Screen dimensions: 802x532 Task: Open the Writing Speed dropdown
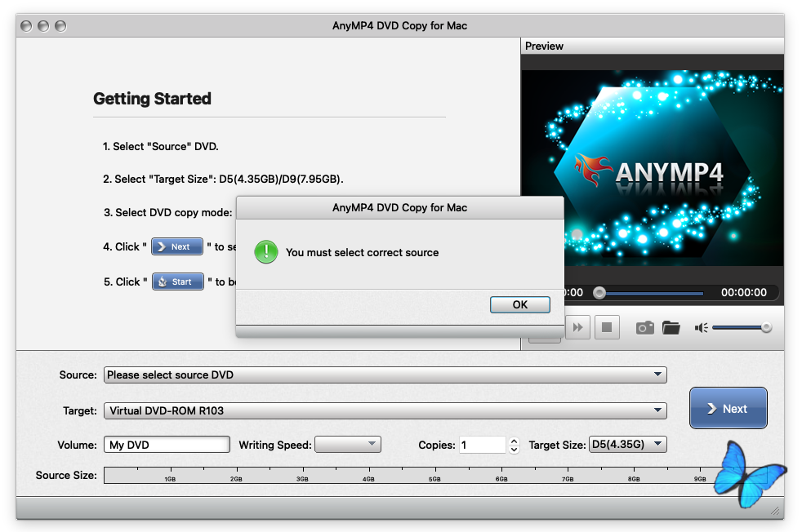[x=348, y=445]
